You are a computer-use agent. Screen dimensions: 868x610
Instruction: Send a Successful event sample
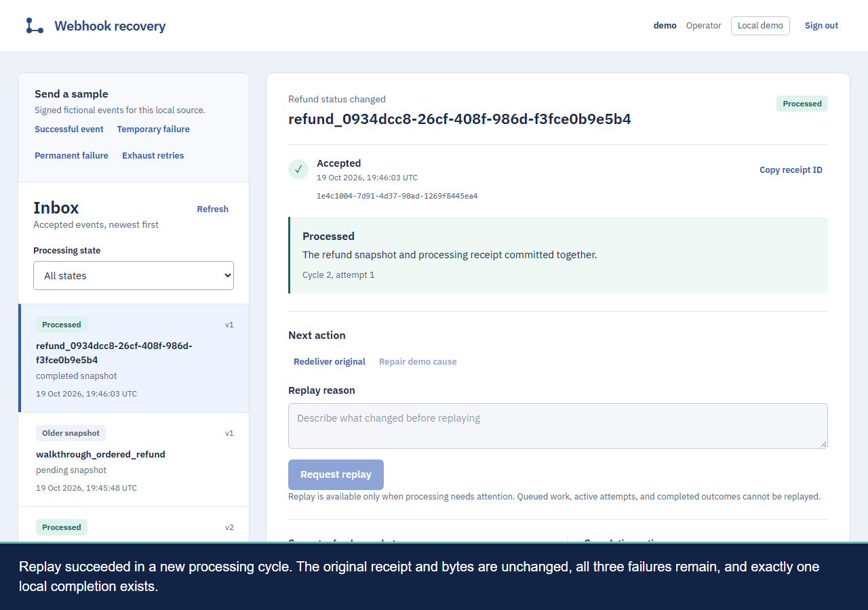[69, 129]
